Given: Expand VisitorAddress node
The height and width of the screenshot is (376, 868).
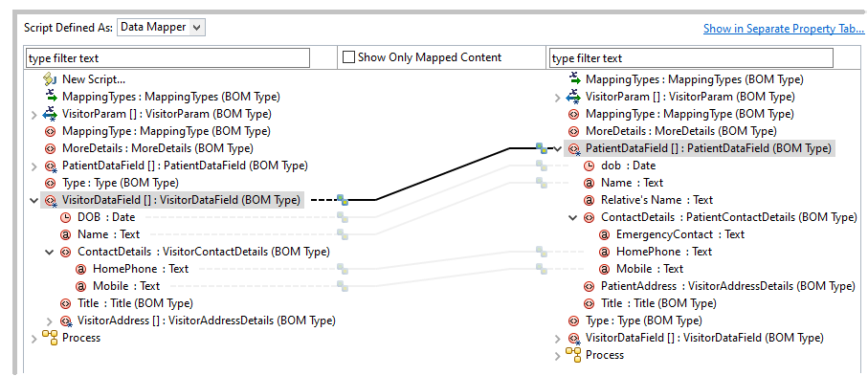Looking at the screenshot, I should pos(50,321).
